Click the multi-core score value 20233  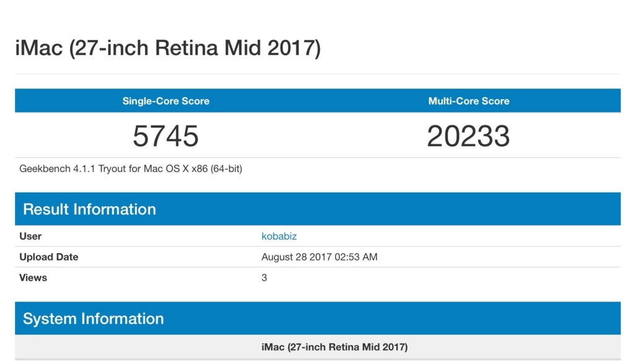point(468,136)
